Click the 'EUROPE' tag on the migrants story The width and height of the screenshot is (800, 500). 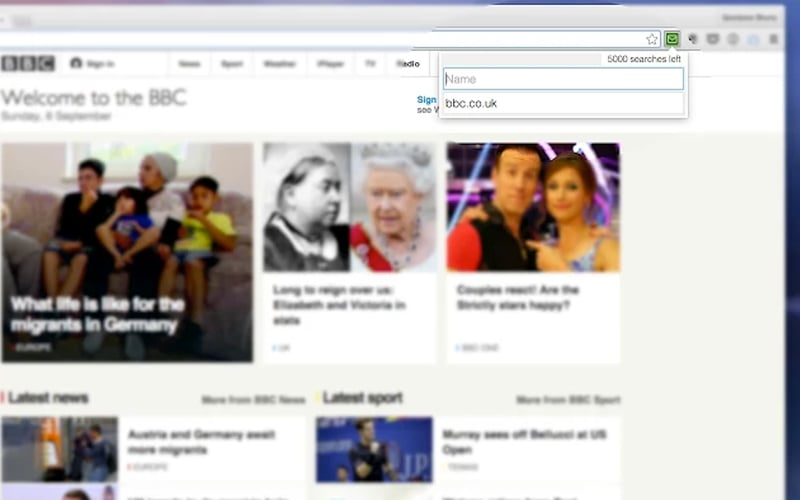(x=34, y=347)
